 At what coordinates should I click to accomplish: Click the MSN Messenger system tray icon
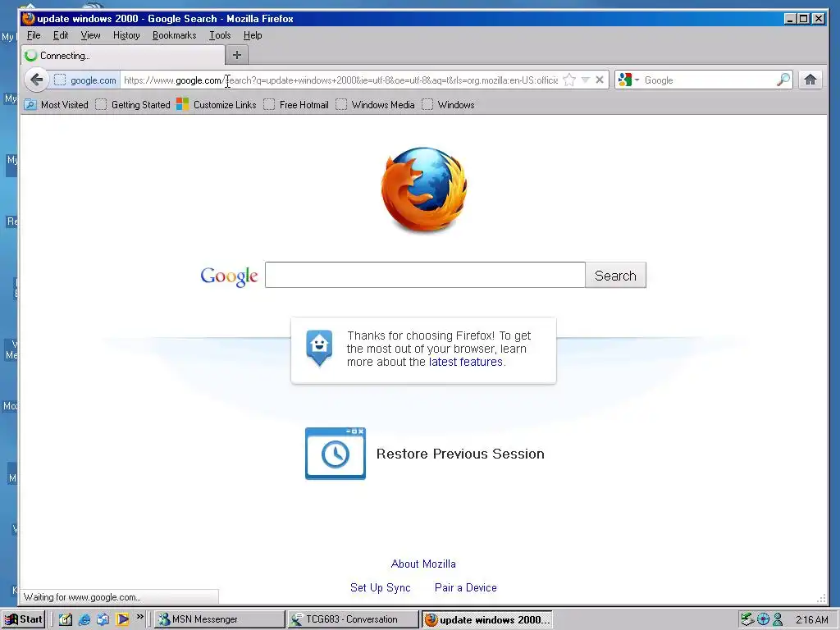[x=778, y=619]
